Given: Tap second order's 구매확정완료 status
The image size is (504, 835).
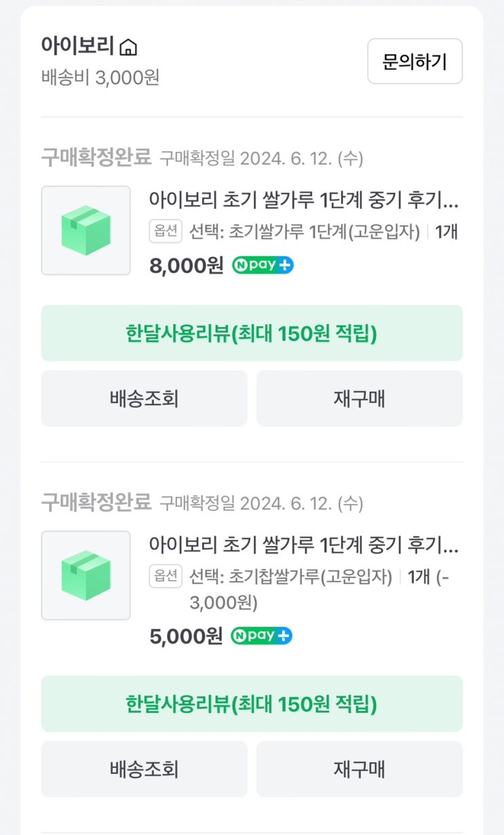Looking at the screenshot, I should (x=96, y=503).
